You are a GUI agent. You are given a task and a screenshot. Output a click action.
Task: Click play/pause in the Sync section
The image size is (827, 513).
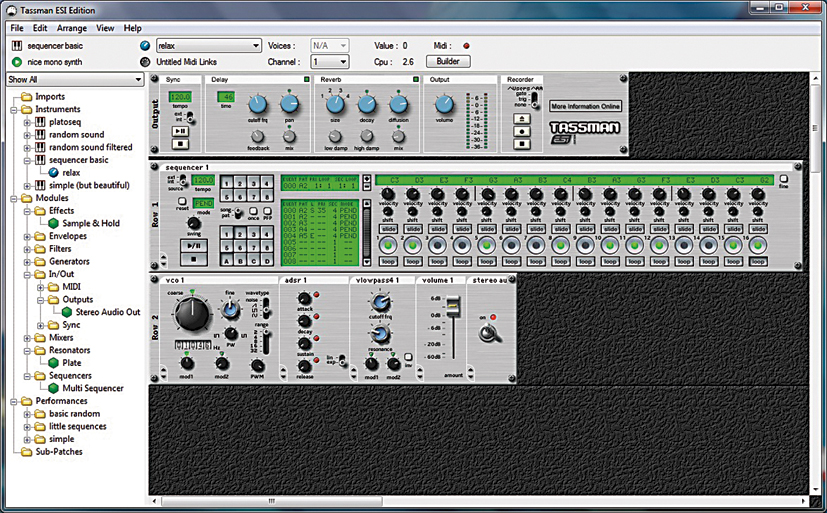point(180,131)
